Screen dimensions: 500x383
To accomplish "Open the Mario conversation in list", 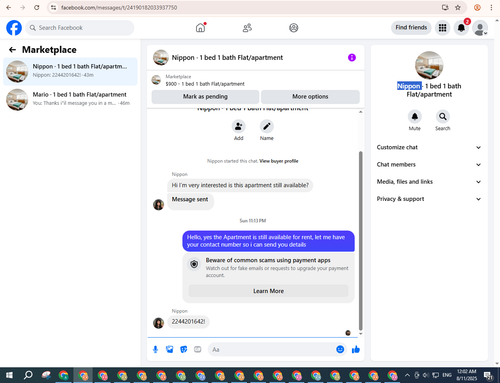I will pyautogui.click(x=70, y=99).
